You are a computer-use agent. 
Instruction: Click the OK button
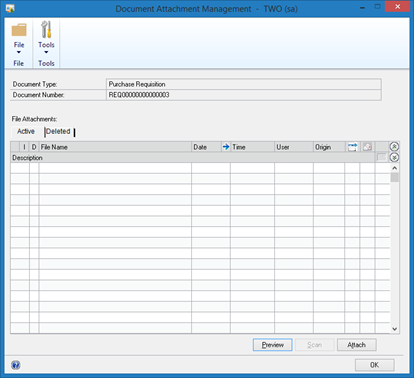[x=375, y=365]
